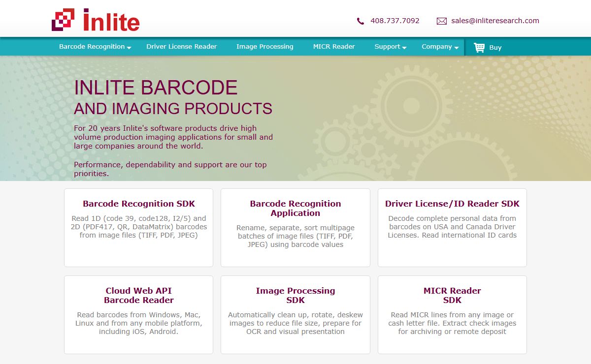The height and width of the screenshot is (364, 591).
Task: Open MICR Reader in the navigation bar
Action: (334, 47)
